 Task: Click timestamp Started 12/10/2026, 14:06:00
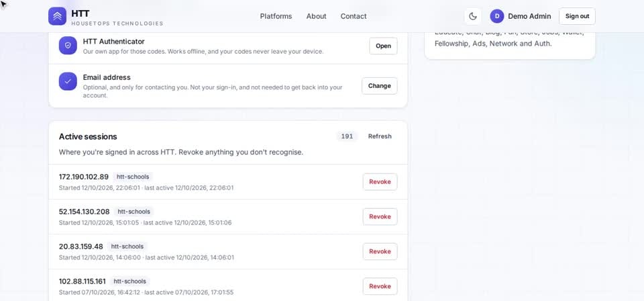coord(100,257)
